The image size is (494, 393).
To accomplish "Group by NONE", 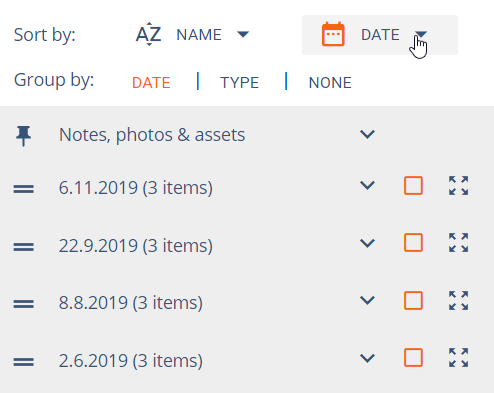I will coord(330,83).
